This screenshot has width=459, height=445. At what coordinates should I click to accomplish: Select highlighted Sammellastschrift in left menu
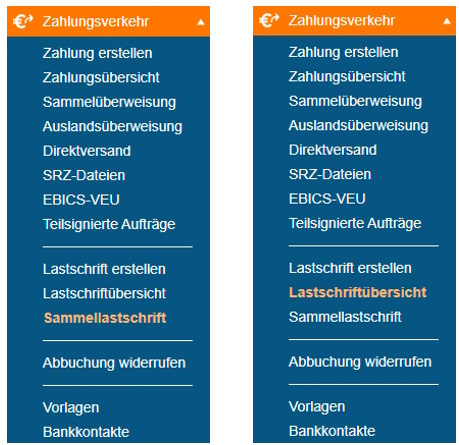click(x=105, y=318)
